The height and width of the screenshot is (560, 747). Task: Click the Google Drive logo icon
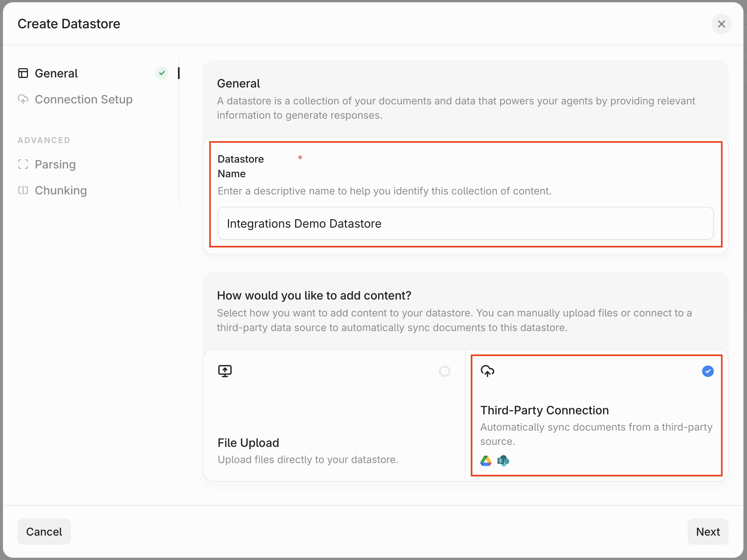point(486,461)
